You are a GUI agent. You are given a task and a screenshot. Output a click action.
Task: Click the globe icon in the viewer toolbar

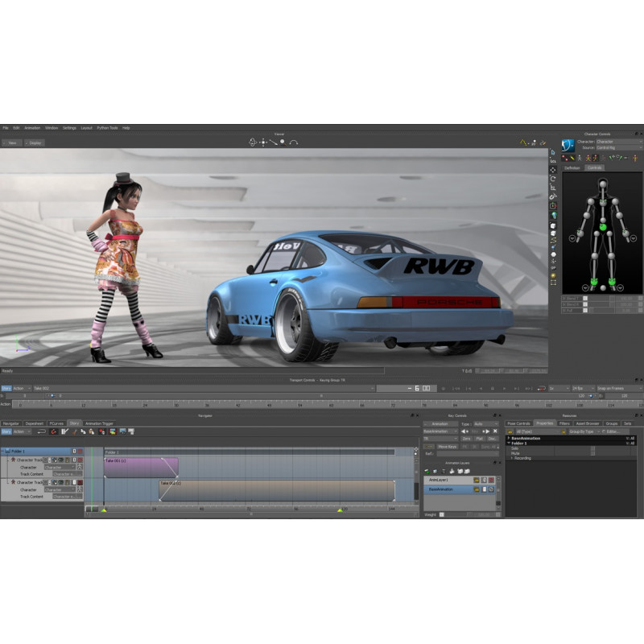(x=554, y=214)
